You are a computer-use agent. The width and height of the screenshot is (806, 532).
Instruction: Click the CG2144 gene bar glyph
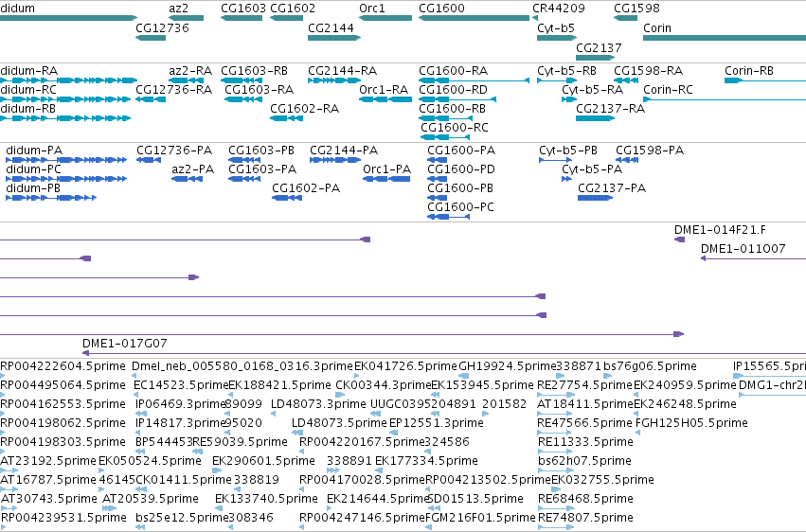[334, 38]
